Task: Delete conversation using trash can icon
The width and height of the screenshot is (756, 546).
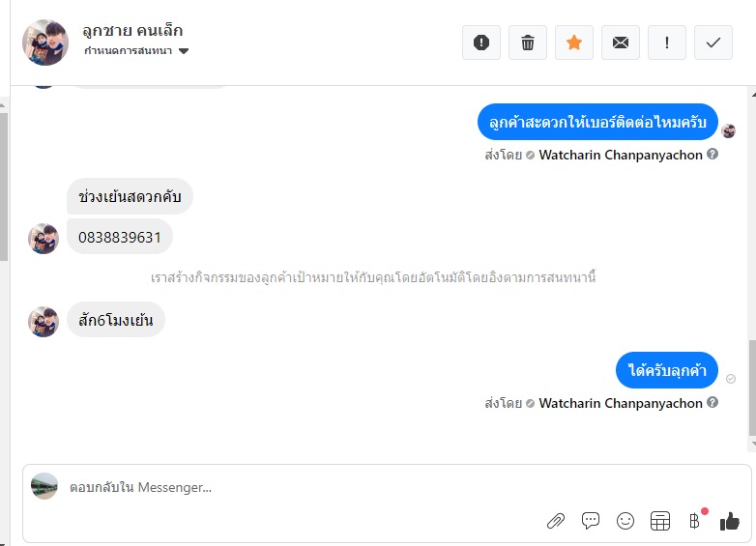Action: [x=528, y=43]
